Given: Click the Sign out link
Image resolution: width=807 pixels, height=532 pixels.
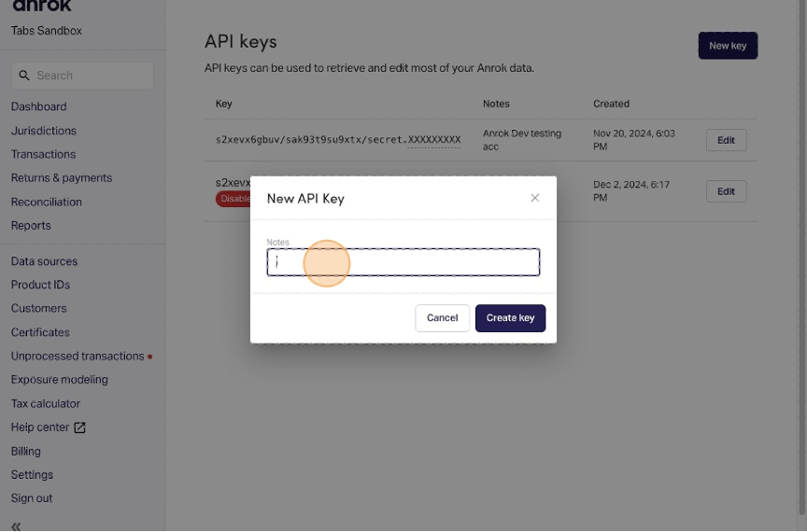Looking at the screenshot, I should point(32,498).
